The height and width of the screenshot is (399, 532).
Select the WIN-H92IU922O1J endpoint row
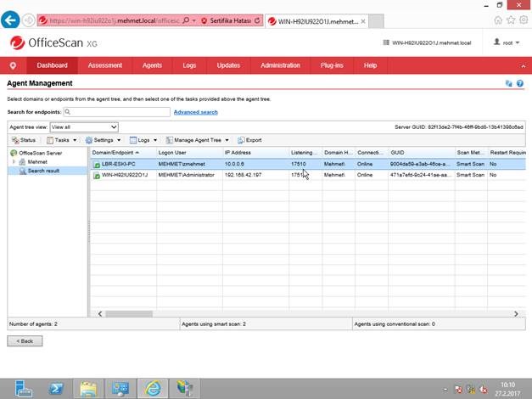tap(308, 175)
